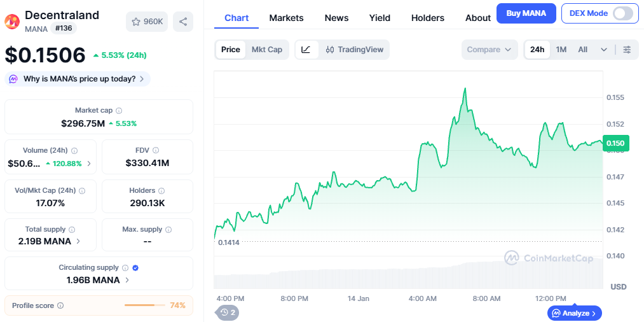The image size is (644, 322).
Task: Click the Analyze button
Action: point(575,313)
